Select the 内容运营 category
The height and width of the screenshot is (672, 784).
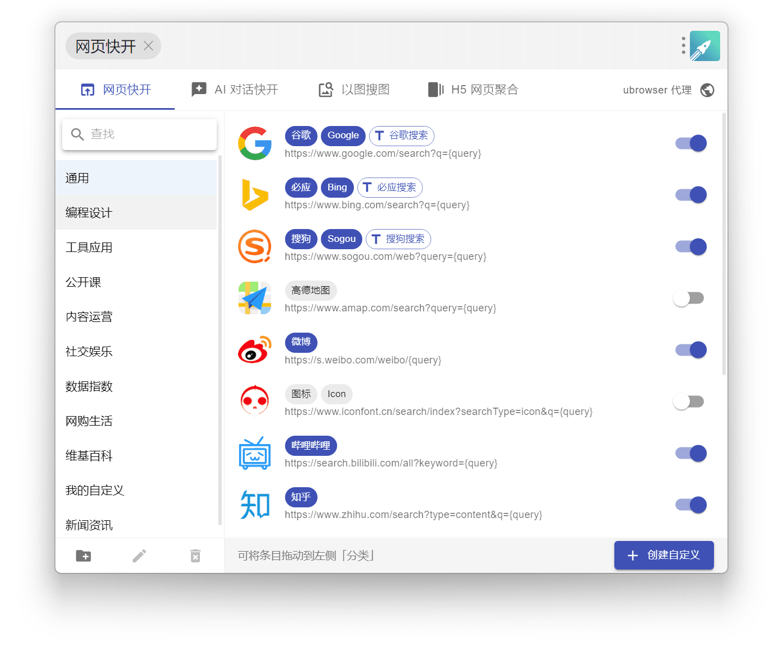tap(136, 317)
